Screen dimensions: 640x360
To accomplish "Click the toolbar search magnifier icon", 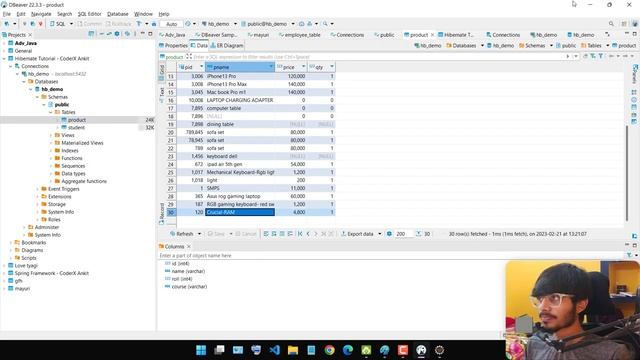I will (611, 24).
